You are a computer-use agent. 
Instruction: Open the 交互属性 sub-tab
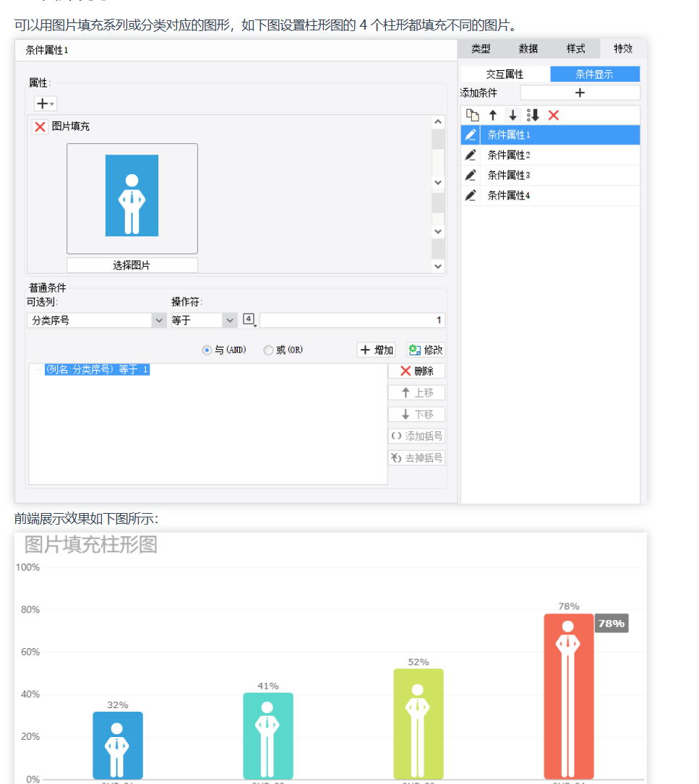505,74
